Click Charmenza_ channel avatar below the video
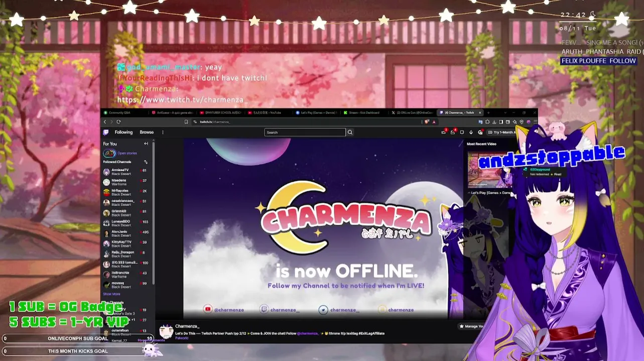644x361 pixels. [166, 331]
